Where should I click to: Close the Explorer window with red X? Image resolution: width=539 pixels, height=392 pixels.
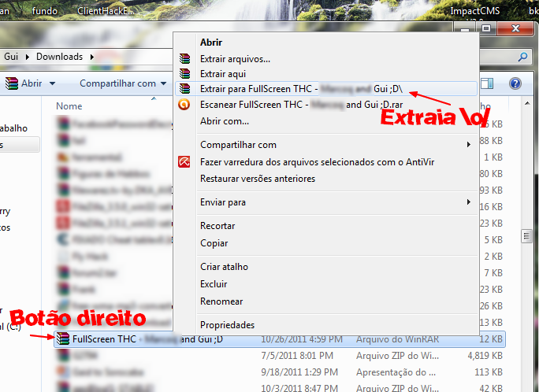pyautogui.click(x=515, y=28)
